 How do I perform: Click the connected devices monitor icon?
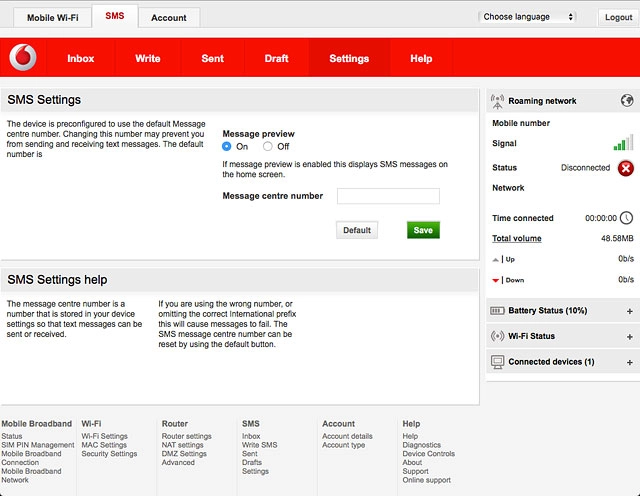point(498,361)
